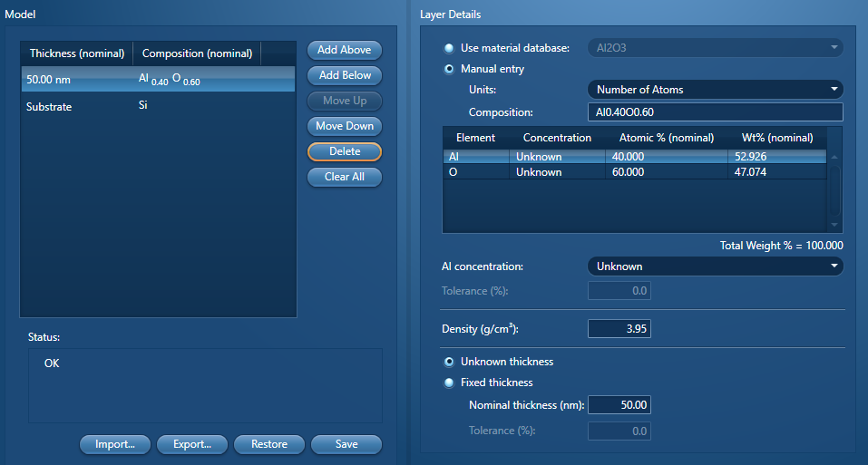The width and height of the screenshot is (868, 465).
Task: Select Use material database option
Action: tap(449, 48)
